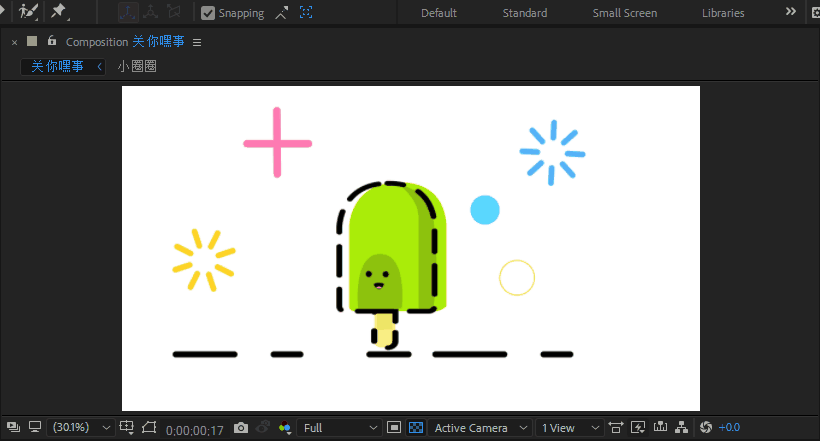
Task: Switch to Libraries workspace
Action: pos(723,13)
